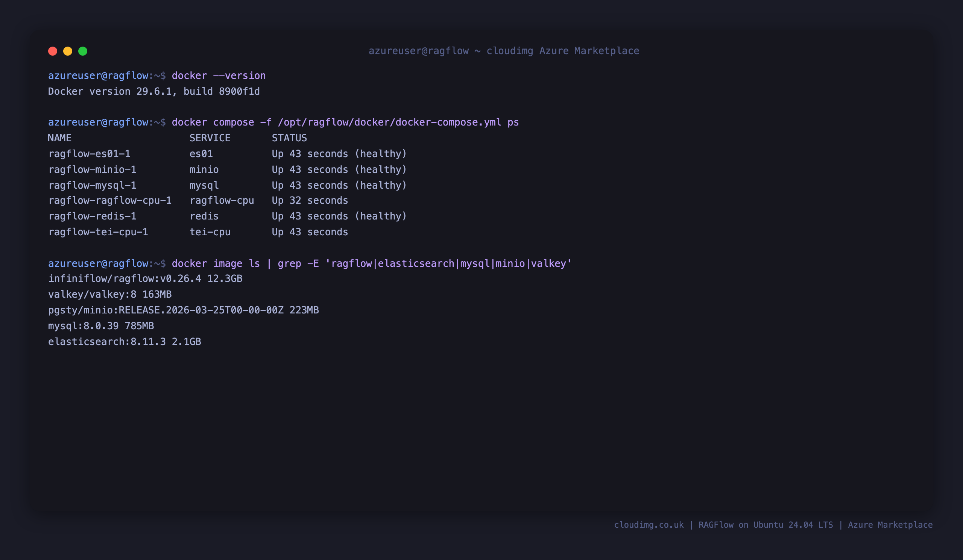This screenshot has height=560, width=963.
Task: Select container name 'ragflow-redis-1'
Action: (x=92, y=216)
